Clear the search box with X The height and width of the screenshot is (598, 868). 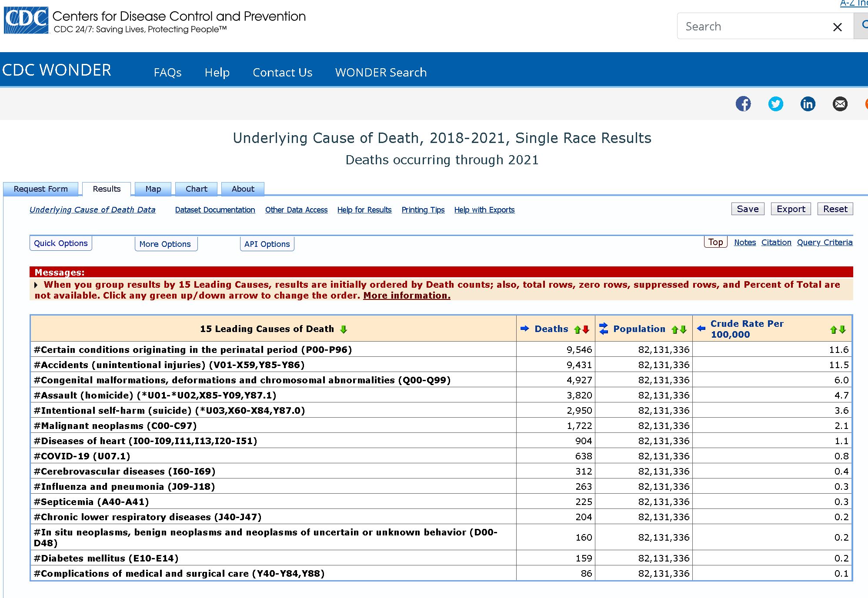pyautogui.click(x=837, y=27)
